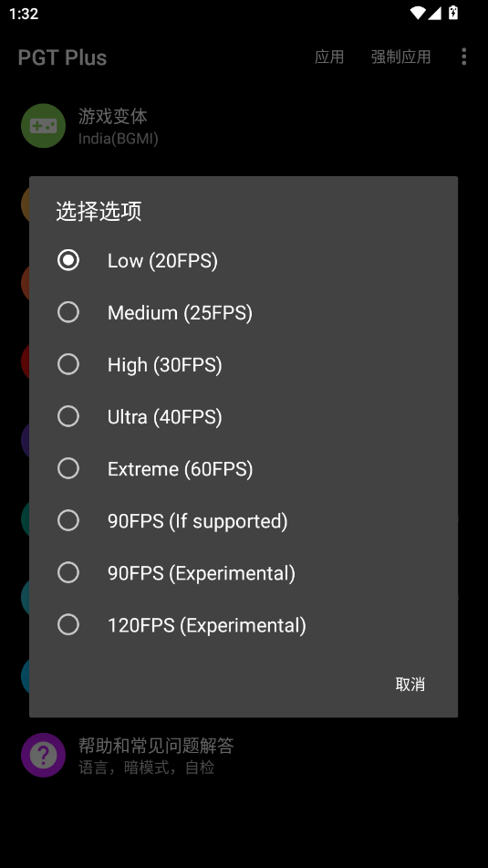Pick the Ultra (40FPS) option
Screen dimensions: 488x868
coord(244,417)
